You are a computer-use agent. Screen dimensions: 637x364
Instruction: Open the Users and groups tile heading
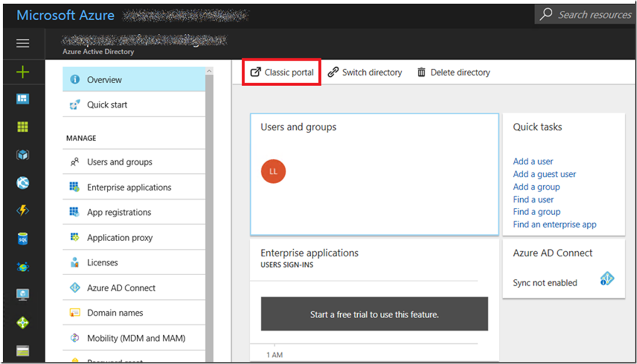[x=298, y=127]
